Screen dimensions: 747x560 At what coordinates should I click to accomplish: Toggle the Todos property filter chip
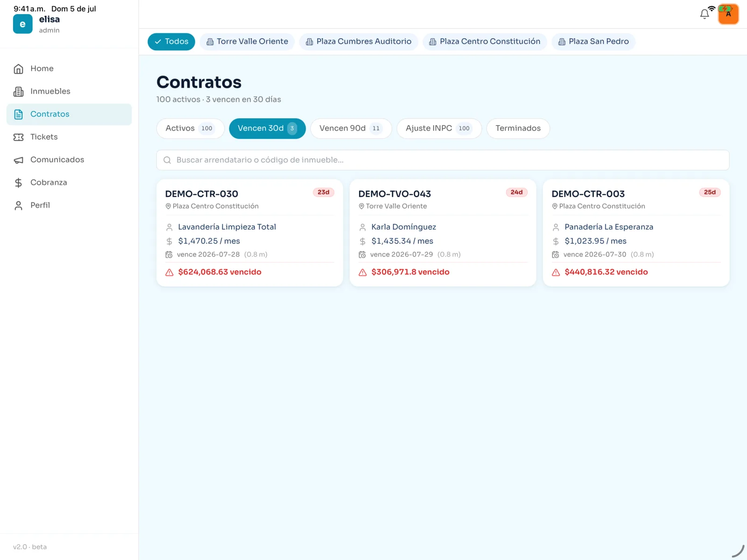tap(171, 42)
